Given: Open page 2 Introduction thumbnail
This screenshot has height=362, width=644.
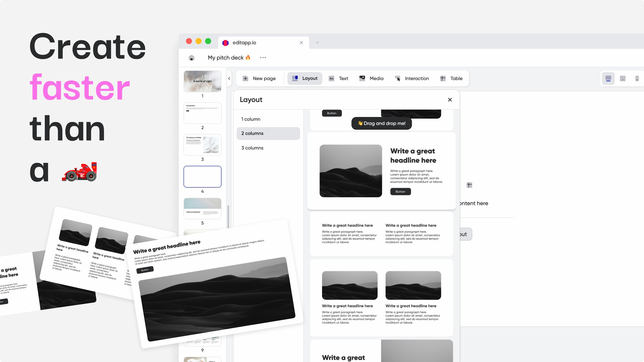Looking at the screenshot, I should click(202, 113).
